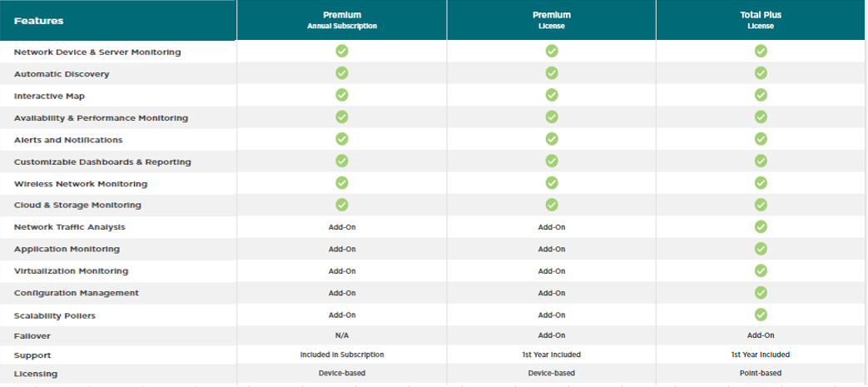Click Total Plus checkmark for Configuration Management

click(x=761, y=292)
